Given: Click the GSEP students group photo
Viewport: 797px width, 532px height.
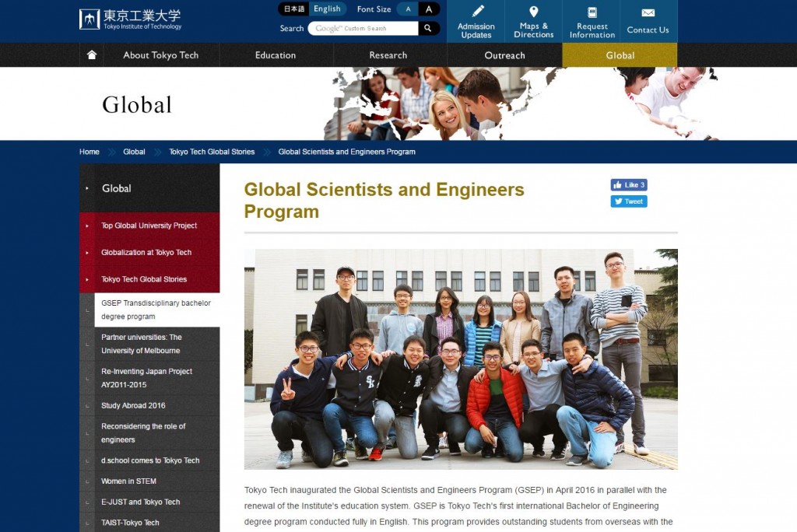Looking at the screenshot, I should point(461,359).
